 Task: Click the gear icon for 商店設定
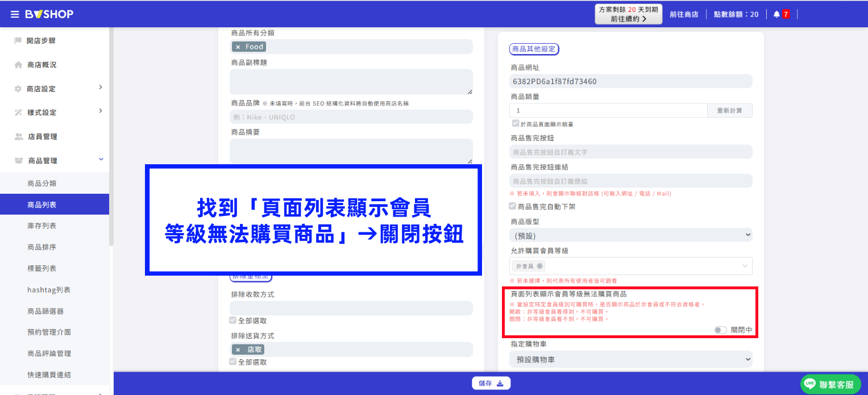point(18,89)
